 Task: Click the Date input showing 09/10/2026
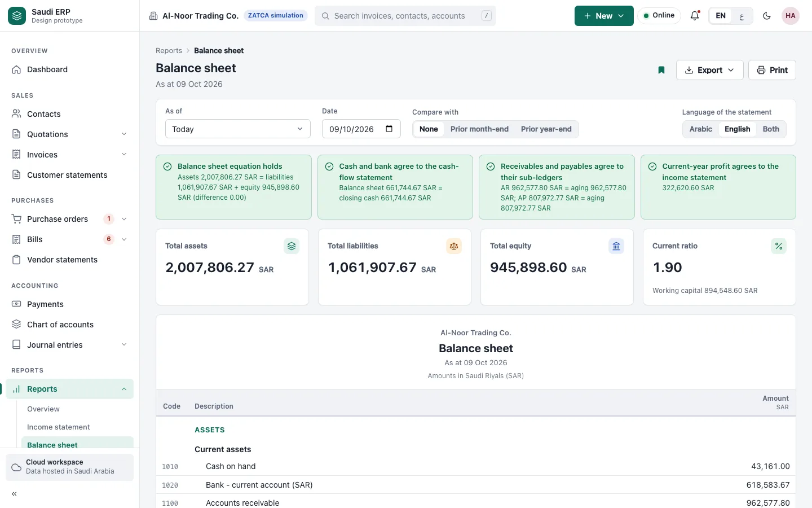[361, 129]
